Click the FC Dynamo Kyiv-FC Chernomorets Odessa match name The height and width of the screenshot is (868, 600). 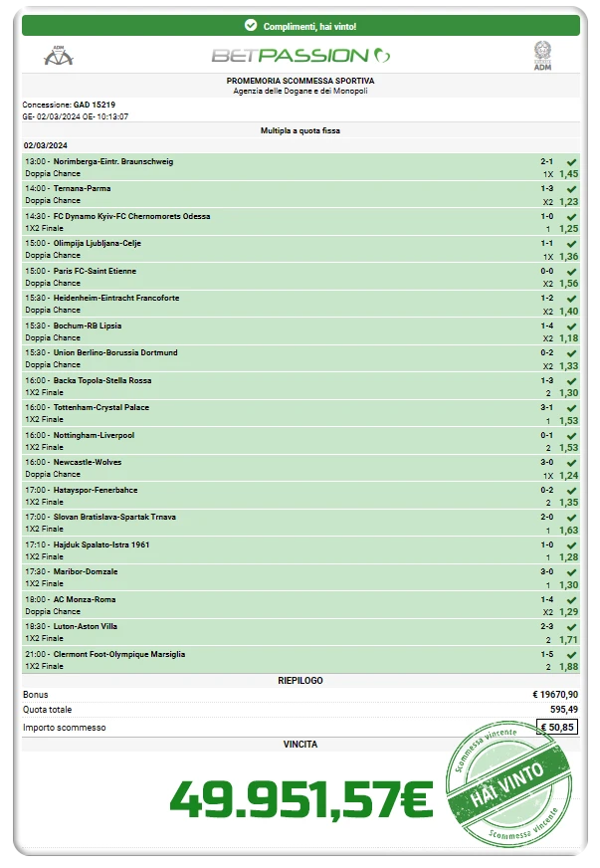pos(131,216)
